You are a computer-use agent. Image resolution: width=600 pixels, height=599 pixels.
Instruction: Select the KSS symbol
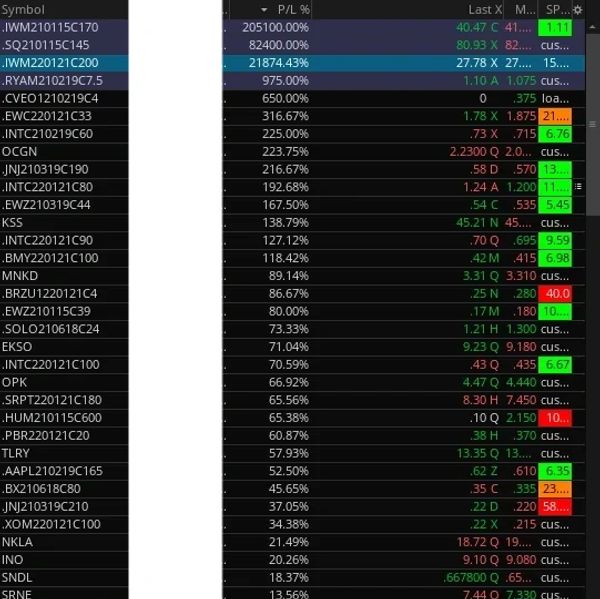pyautogui.click(x=12, y=222)
